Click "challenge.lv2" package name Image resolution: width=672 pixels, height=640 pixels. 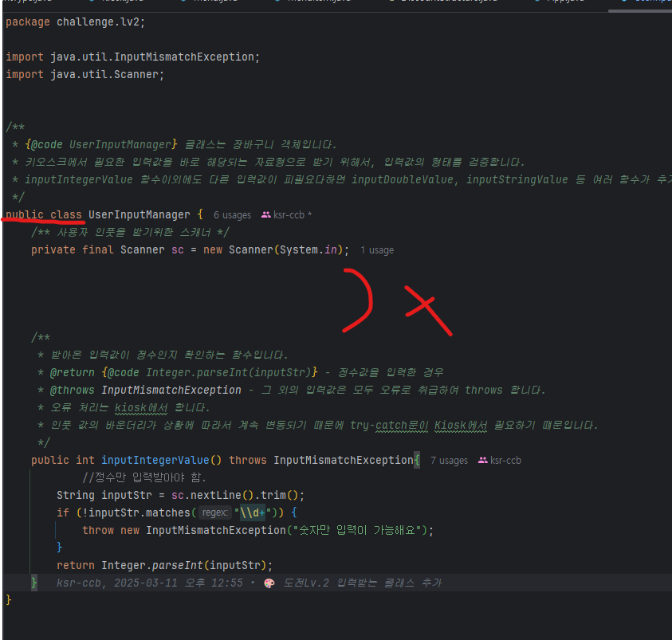98,22
